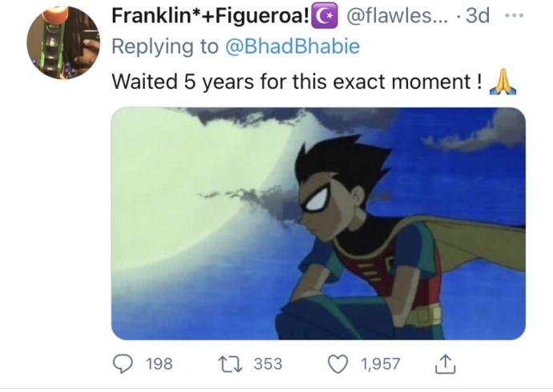553x392 pixels.
Task: Click the tweet text 'Waited 5 years'
Action: point(183,82)
